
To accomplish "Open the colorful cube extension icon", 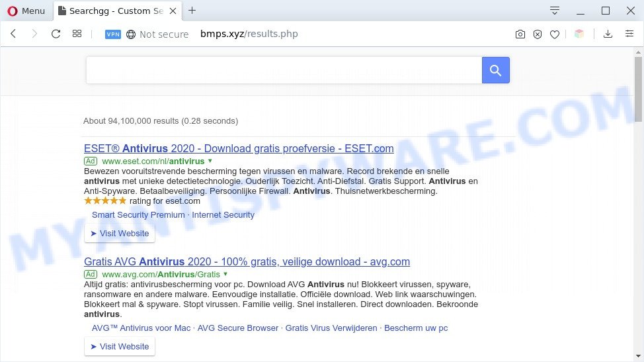I will coord(579,34).
